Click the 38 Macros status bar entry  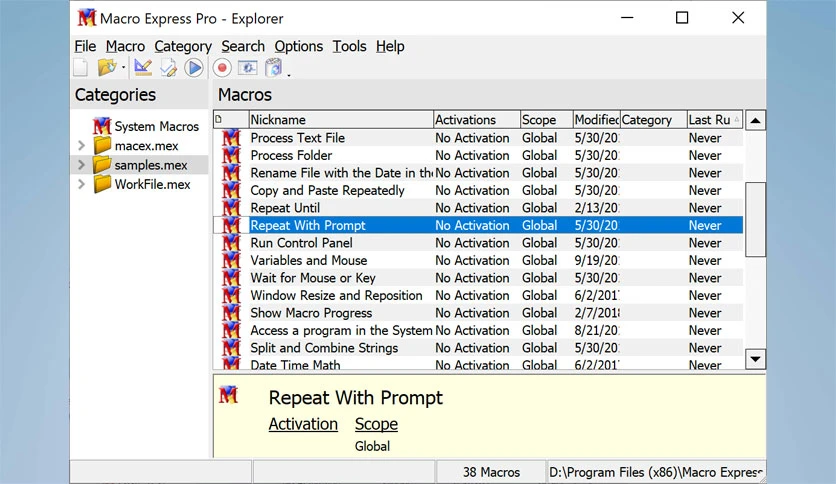point(491,472)
